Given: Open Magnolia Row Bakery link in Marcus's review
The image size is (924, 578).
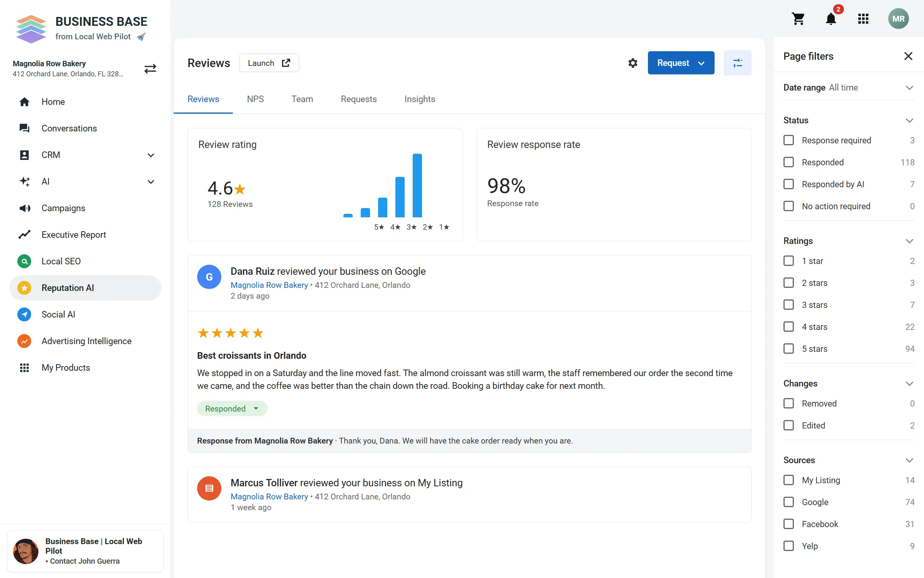Looking at the screenshot, I should tap(269, 497).
